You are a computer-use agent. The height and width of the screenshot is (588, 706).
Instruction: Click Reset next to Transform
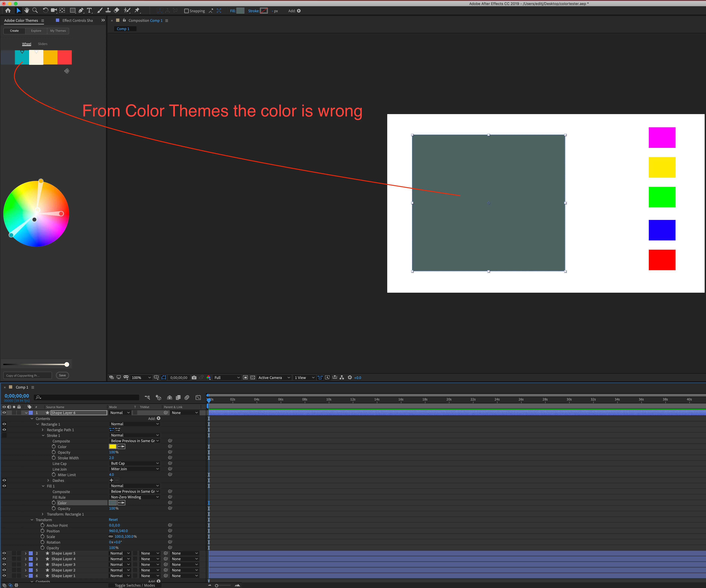click(113, 519)
